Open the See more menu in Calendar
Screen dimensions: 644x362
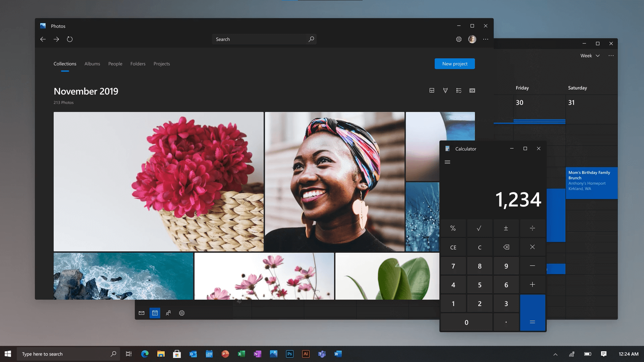click(x=611, y=56)
